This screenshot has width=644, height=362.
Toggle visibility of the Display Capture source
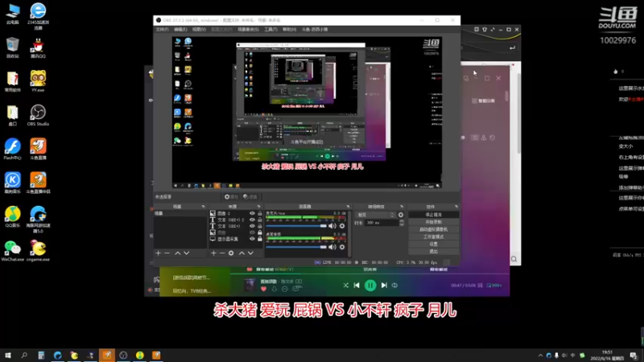[252, 239]
